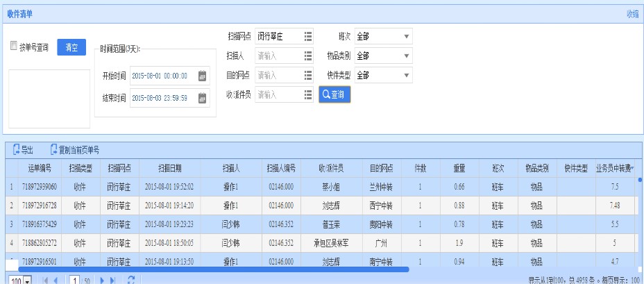Click the page number input field
Screen dimensions: 644x284
74,281
